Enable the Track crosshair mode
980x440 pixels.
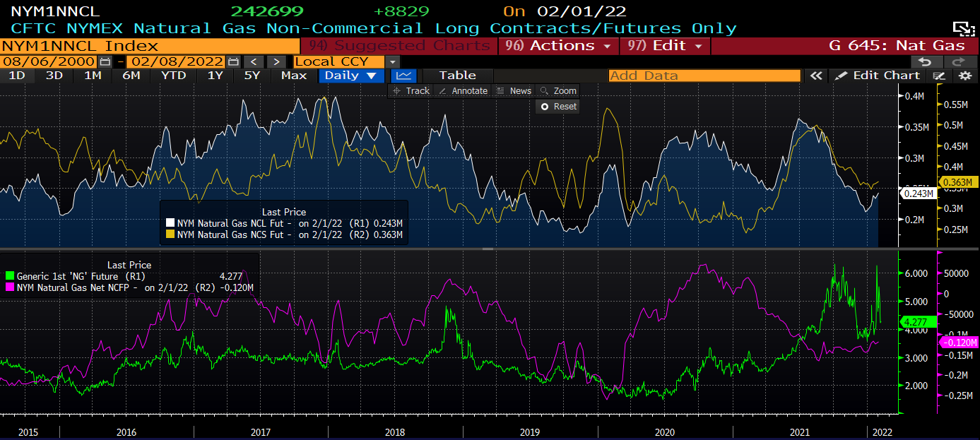(x=411, y=90)
